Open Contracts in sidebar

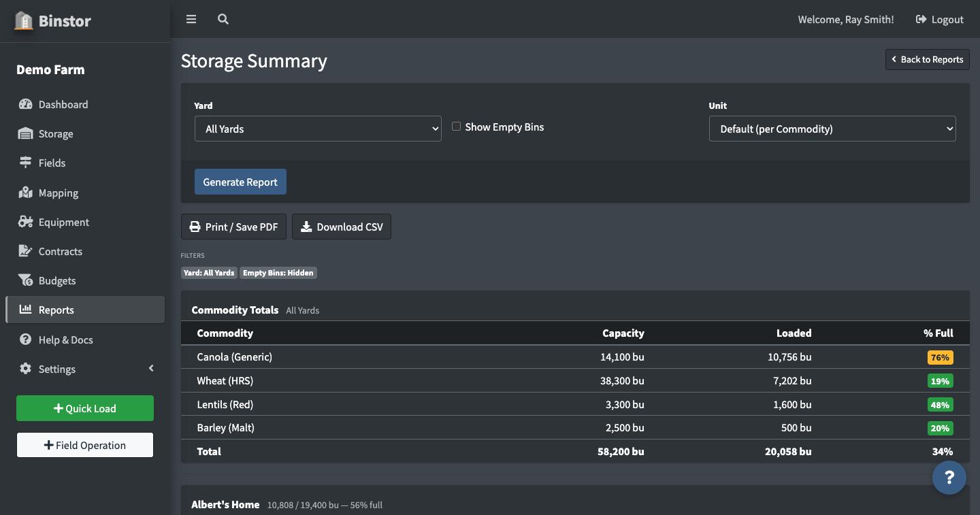coord(85,251)
